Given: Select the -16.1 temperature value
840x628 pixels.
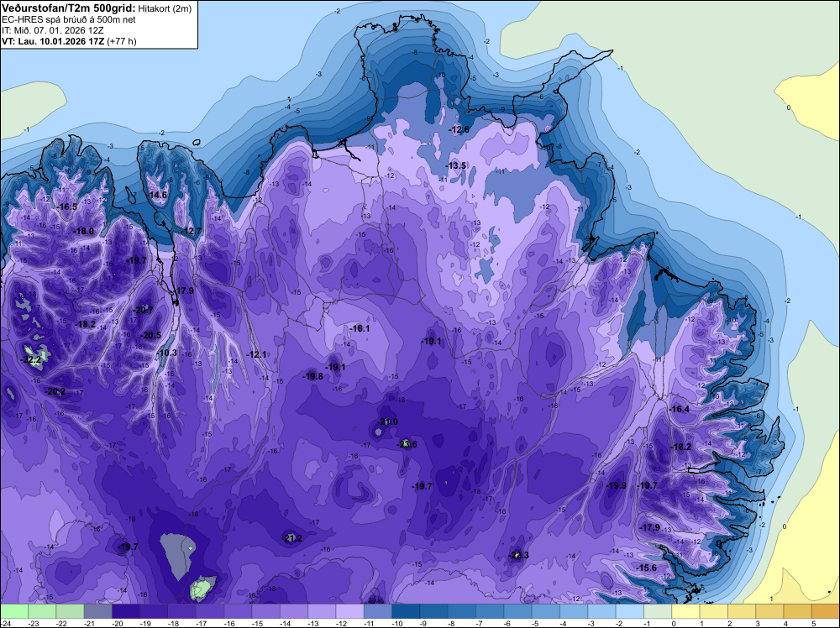Looking at the screenshot, I should [360, 328].
